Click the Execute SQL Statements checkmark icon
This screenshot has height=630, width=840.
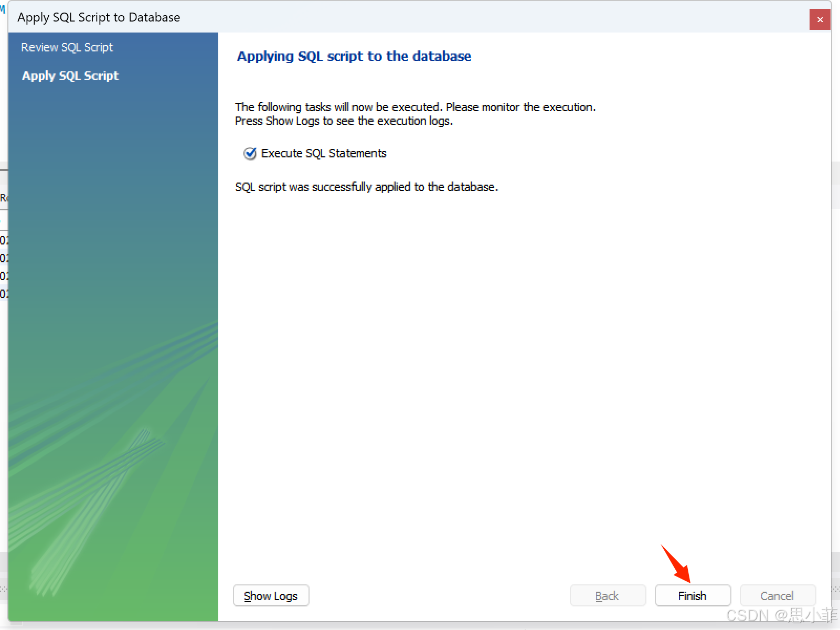click(x=250, y=153)
